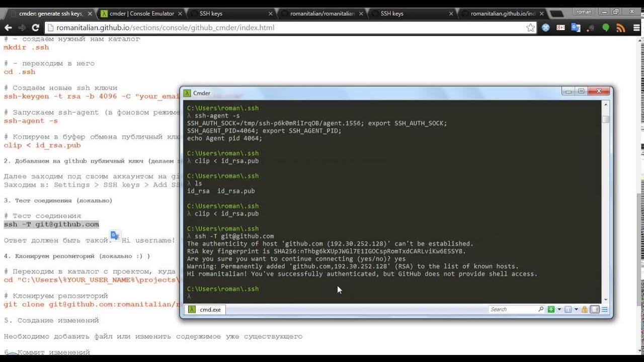
Task: Click 'echo Agent pid 4064;' console line
Action: click(224, 138)
